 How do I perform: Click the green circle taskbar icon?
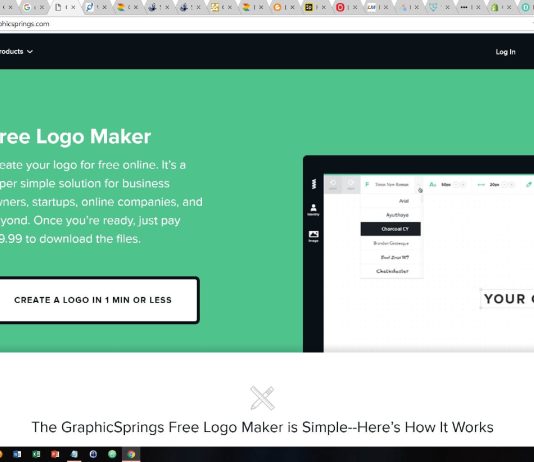tap(112, 454)
